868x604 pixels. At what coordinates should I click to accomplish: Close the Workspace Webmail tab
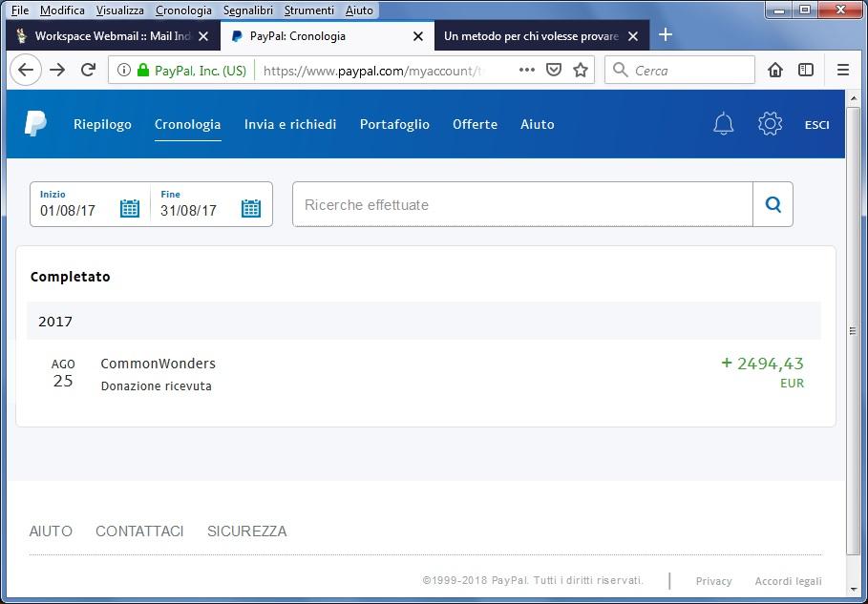(x=203, y=36)
